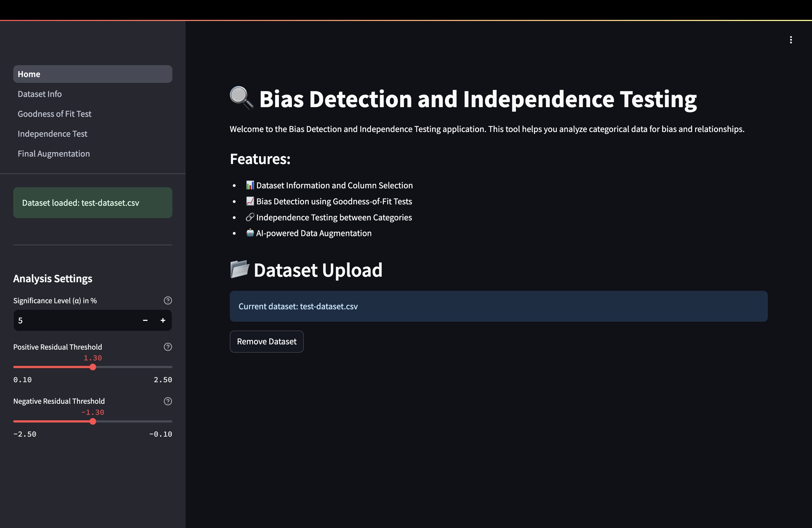Click the 'Analysis Settings' heading
The width and height of the screenshot is (812, 528).
[52, 279]
